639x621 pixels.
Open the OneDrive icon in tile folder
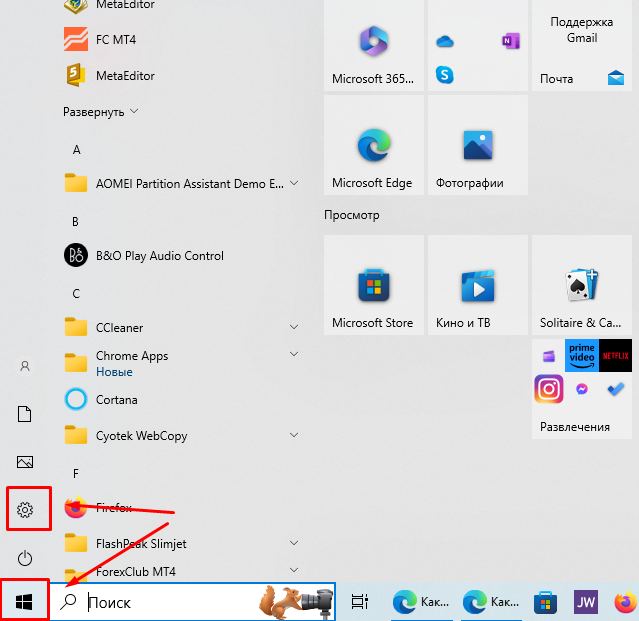[445, 41]
